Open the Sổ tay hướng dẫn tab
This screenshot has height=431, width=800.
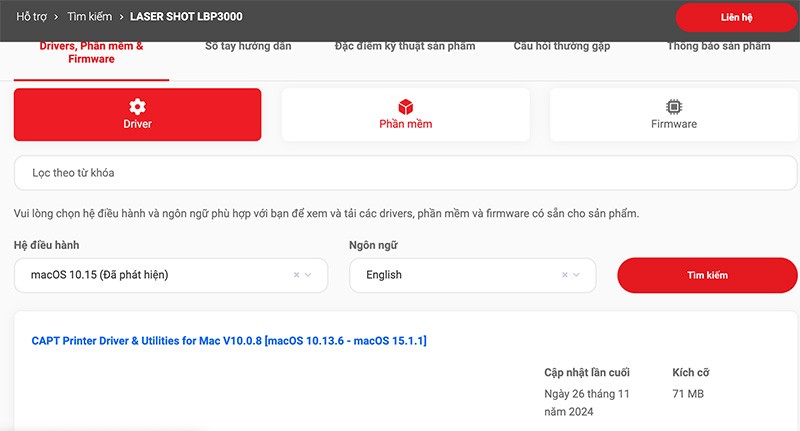(x=248, y=46)
